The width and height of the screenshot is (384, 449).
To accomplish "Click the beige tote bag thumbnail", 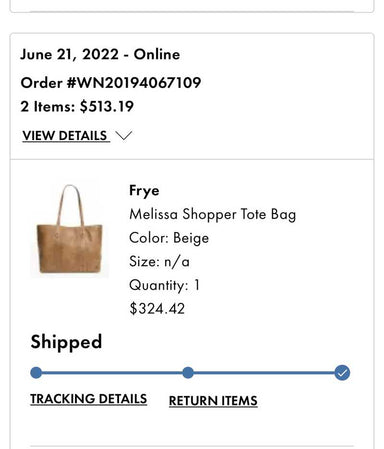I will point(69,229).
